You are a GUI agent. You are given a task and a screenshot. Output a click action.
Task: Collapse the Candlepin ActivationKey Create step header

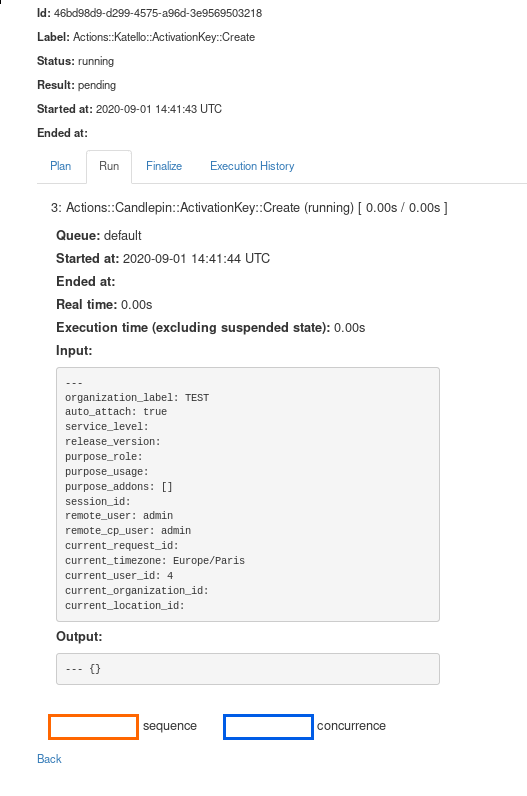(x=249, y=208)
